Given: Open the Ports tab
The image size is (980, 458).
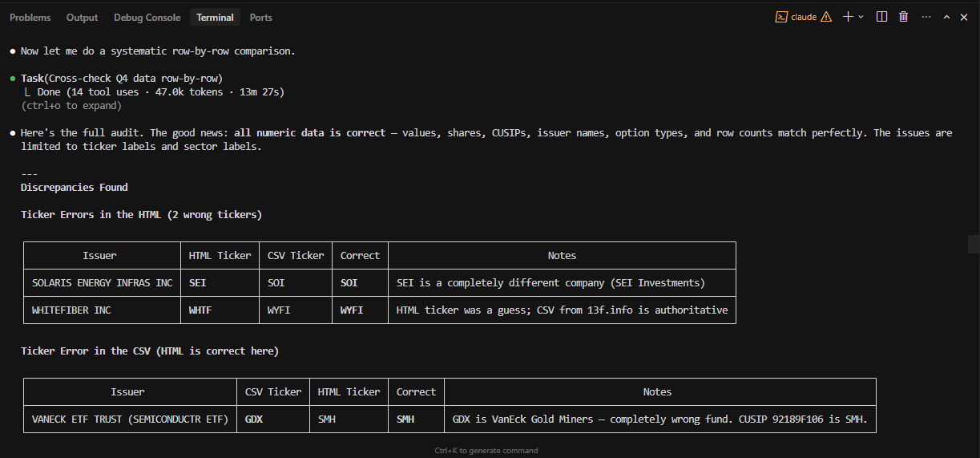Looking at the screenshot, I should [x=260, y=17].
